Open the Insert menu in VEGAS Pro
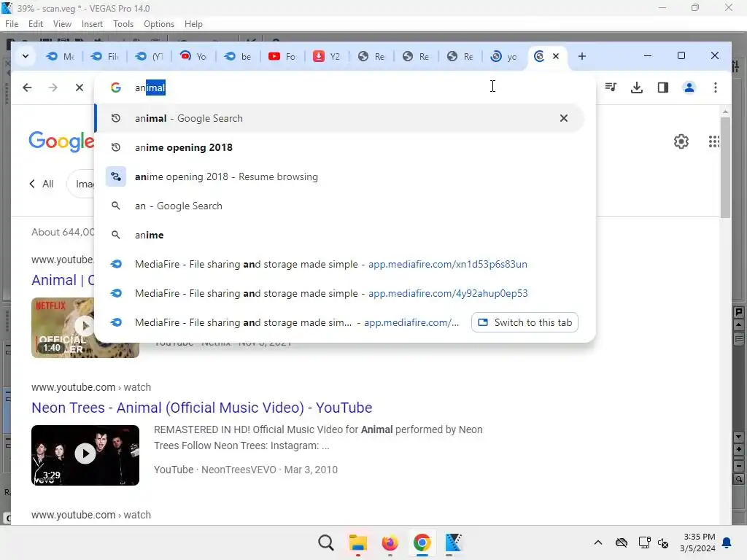This screenshot has width=747, height=560. coord(92,24)
